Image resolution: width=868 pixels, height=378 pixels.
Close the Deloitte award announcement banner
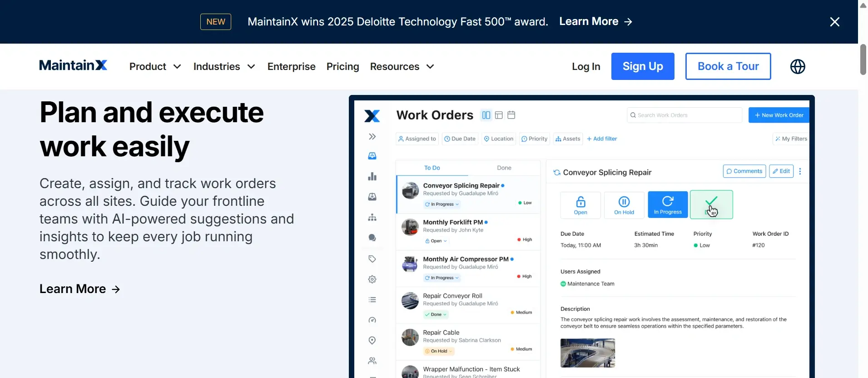coord(834,22)
